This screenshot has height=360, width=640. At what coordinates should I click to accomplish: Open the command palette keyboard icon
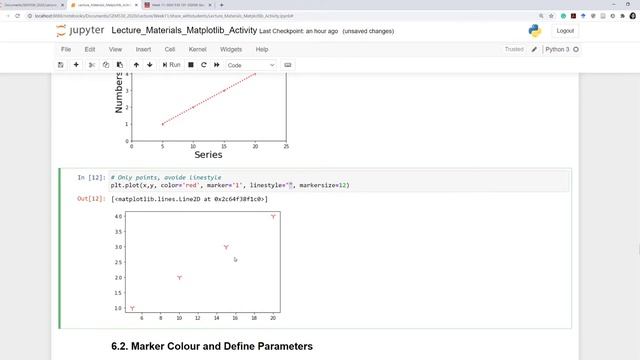pyautogui.click(x=288, y=65)
